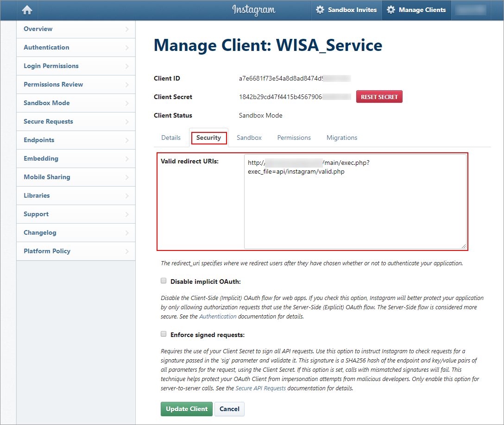
Task: Click Update Client button
Action: point(186,409)
